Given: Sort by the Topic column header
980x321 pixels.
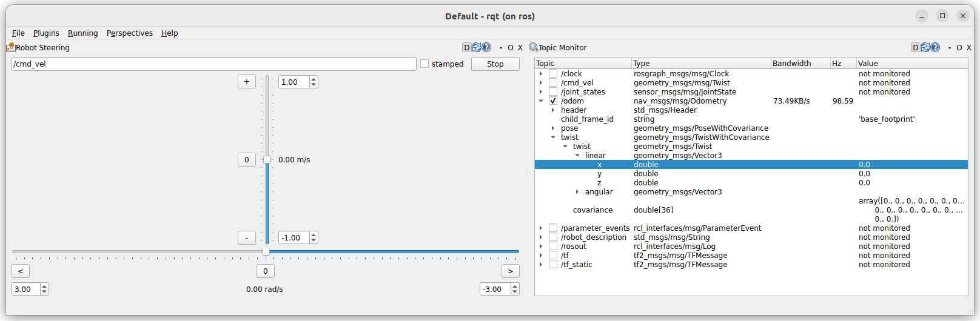Looking at the screenshot, I should coord(583,63).
